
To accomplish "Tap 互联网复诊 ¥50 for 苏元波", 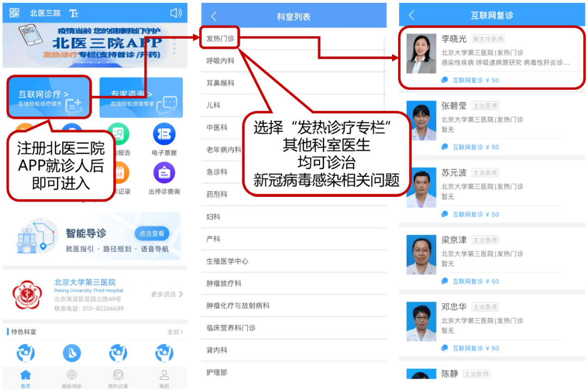I will coord(470,214).
